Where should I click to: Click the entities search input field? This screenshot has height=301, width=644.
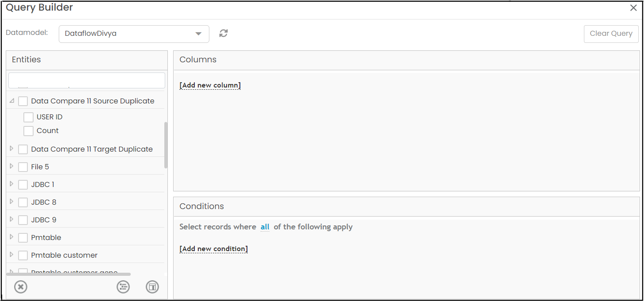87,80
